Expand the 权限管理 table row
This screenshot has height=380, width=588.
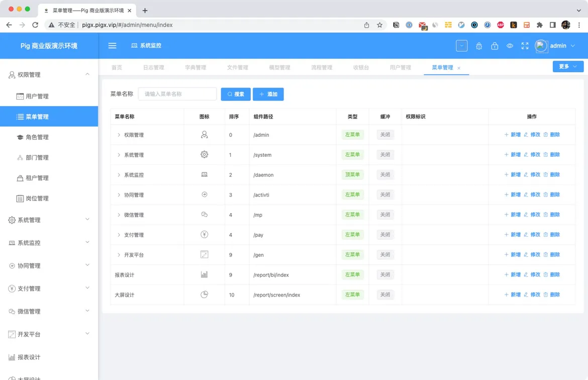pyautogui.click(x=119, y=135)
